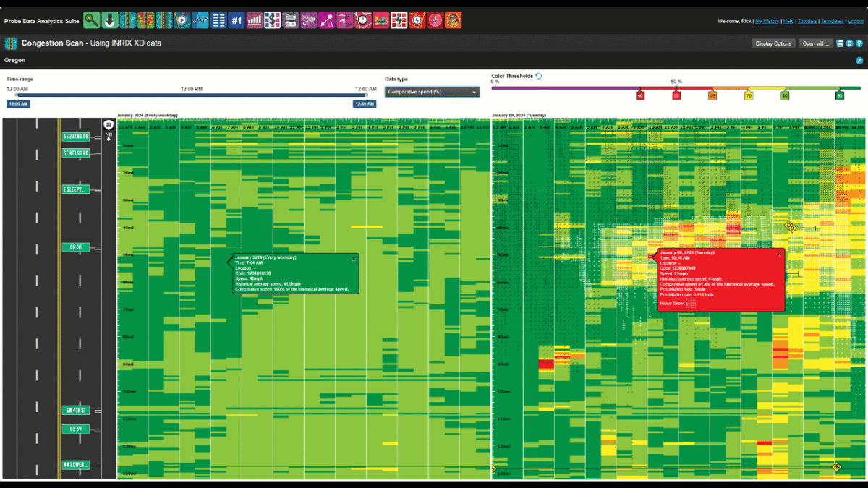
Task: Click the Display Options button
Action: click(773, 43)
